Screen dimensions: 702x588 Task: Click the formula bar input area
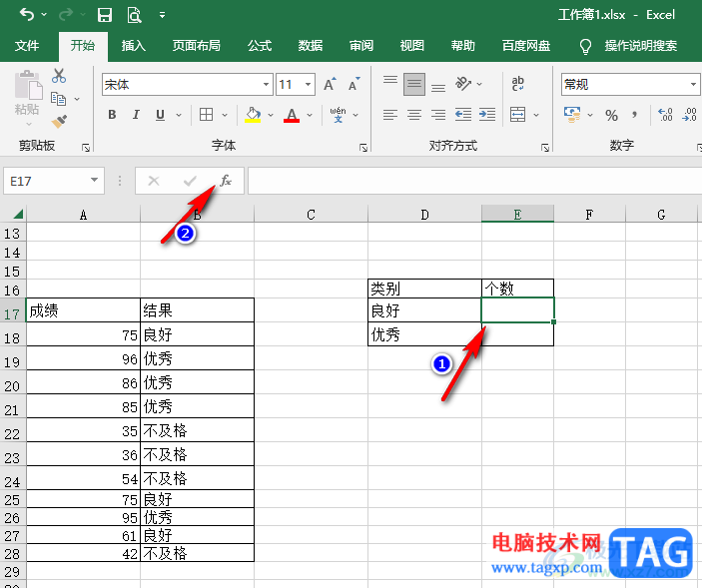(474, 181)
